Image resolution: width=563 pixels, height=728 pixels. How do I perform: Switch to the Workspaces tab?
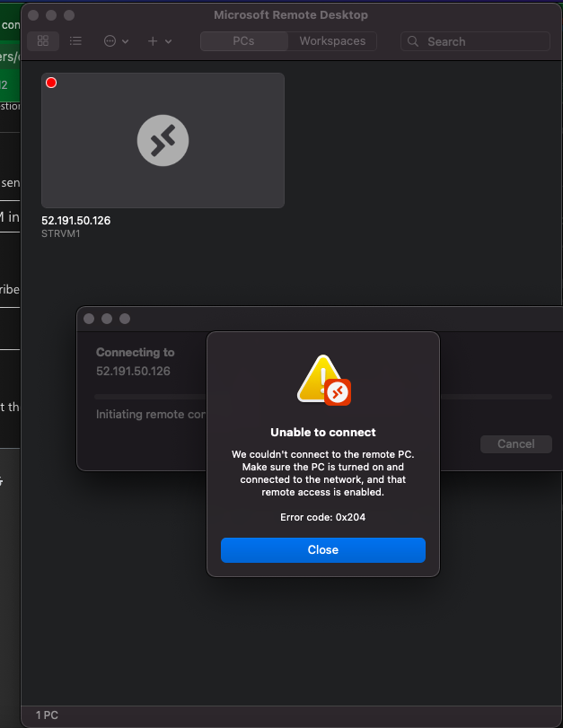[332, 41]
